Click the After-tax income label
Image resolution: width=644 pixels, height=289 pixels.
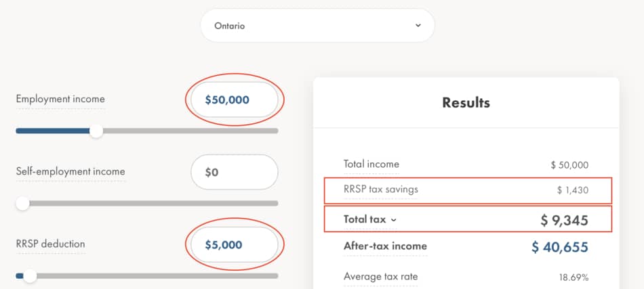(385, 246)
